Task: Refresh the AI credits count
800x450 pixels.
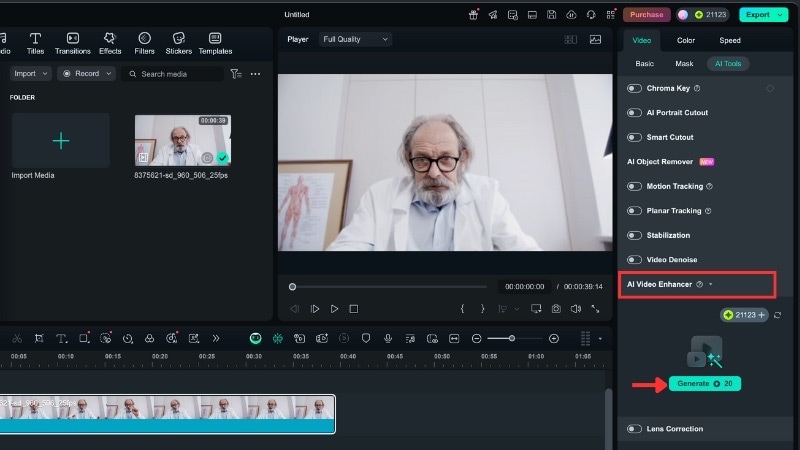Action: coord(778,315)
